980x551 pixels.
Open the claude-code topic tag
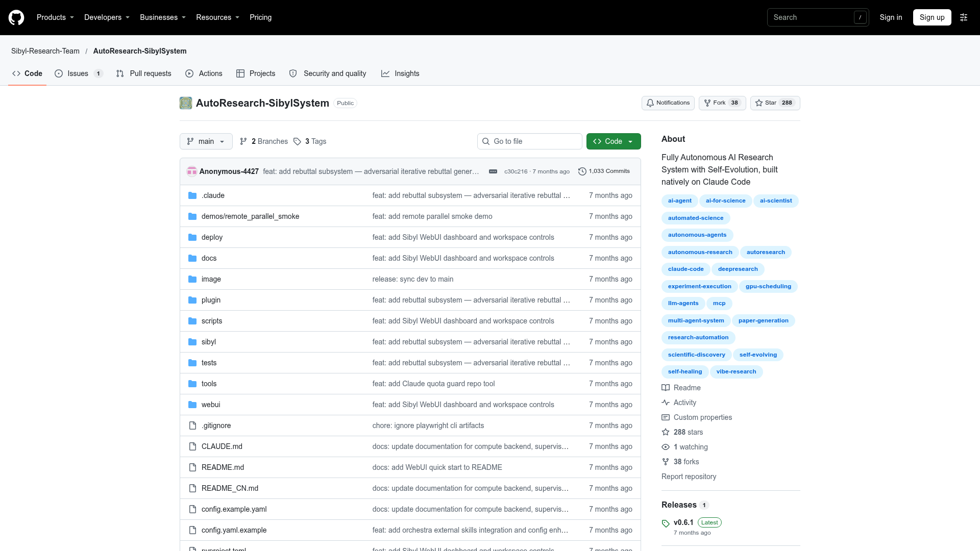[685, 269]
